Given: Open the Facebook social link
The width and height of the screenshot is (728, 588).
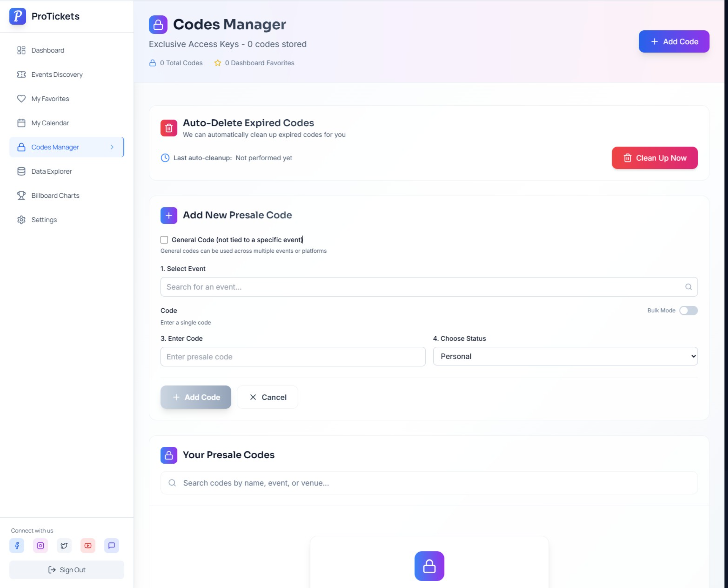Looking at the screenshot, I should coord(17,546).
